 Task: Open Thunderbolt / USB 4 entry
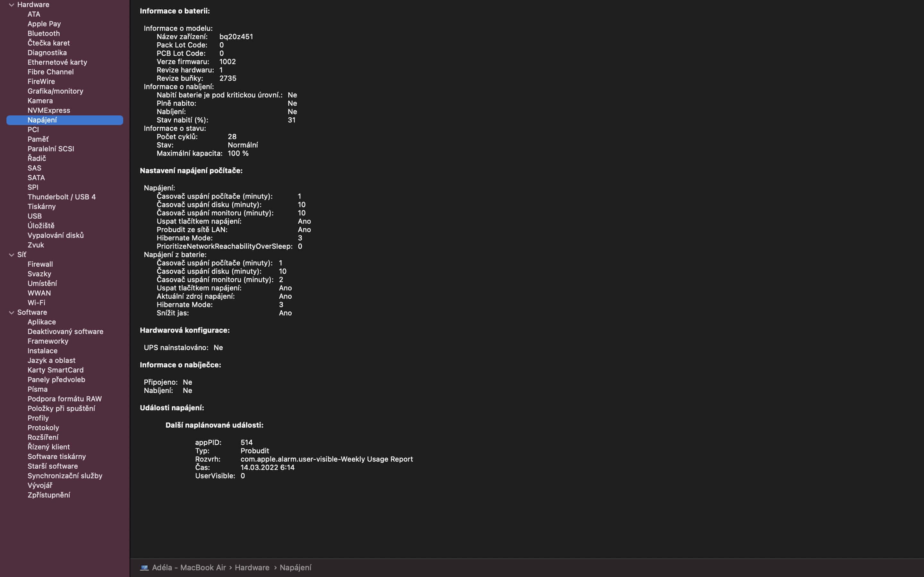coord(62,197)
